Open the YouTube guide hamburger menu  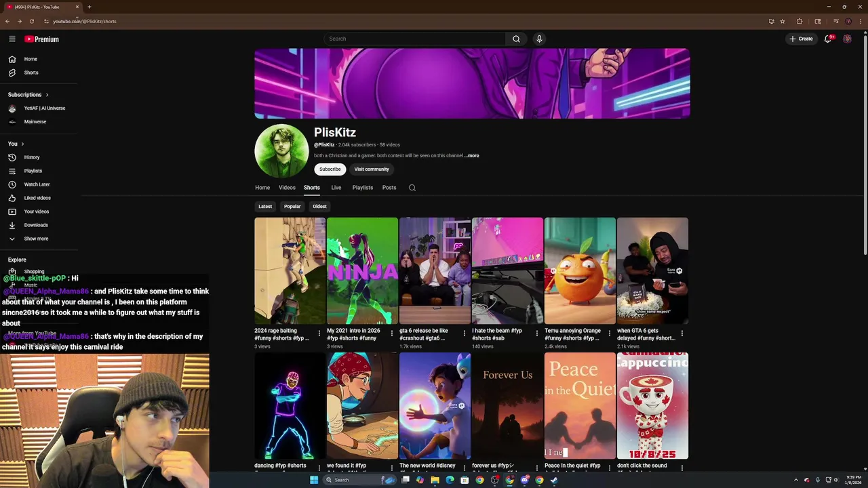click(x=12, y=39)
